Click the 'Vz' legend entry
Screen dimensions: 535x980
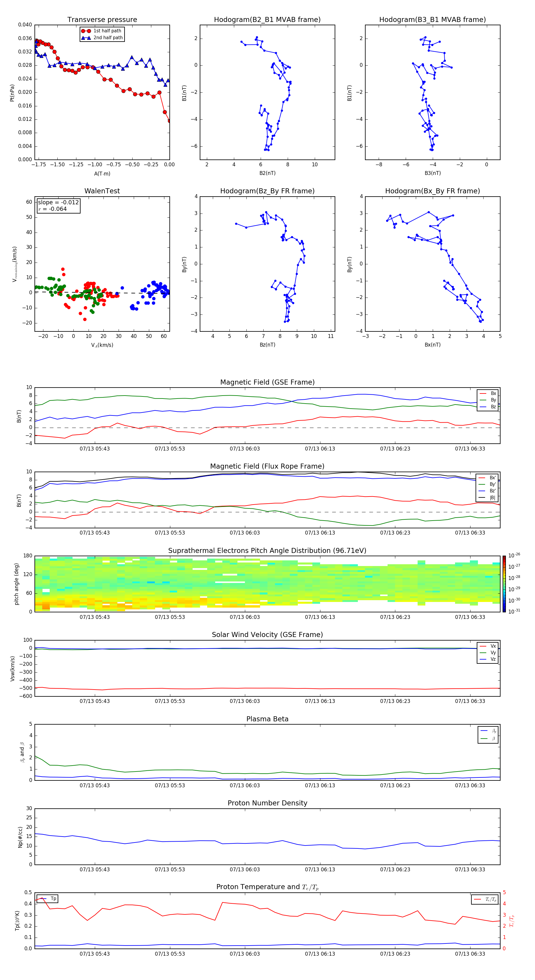488,659
